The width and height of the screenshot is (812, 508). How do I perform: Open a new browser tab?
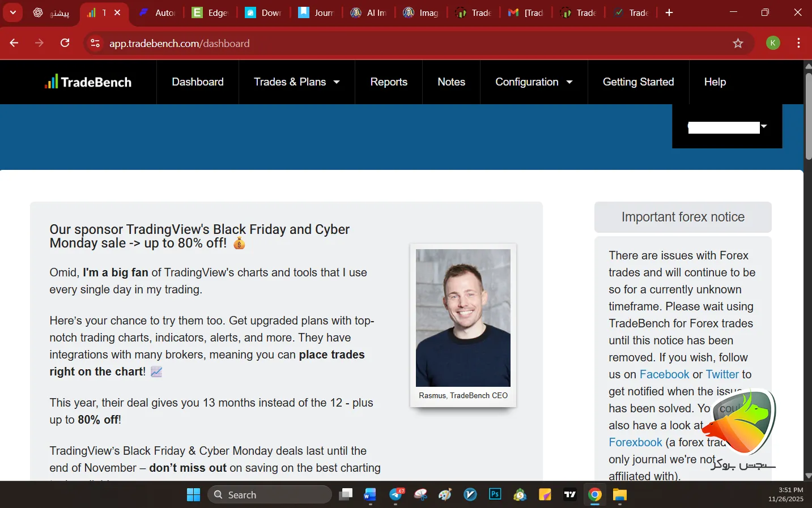(669, 12)
